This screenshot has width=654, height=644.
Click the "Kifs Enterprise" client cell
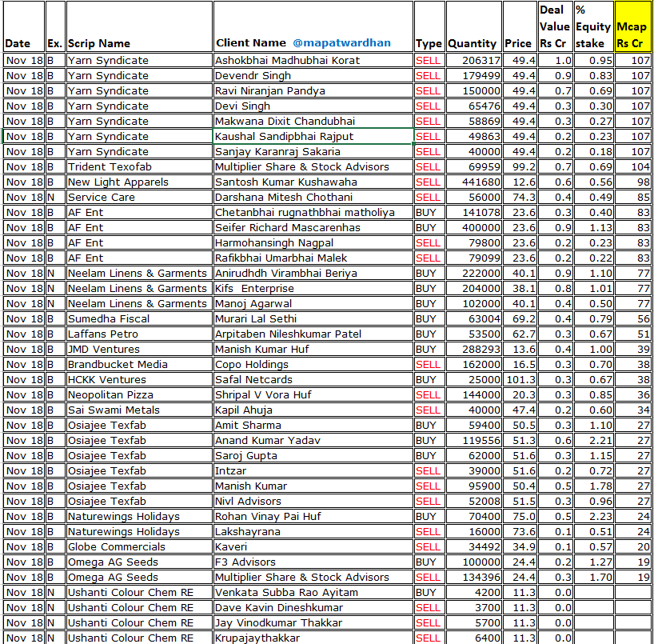pyautogui.click(x=313, y=289)
